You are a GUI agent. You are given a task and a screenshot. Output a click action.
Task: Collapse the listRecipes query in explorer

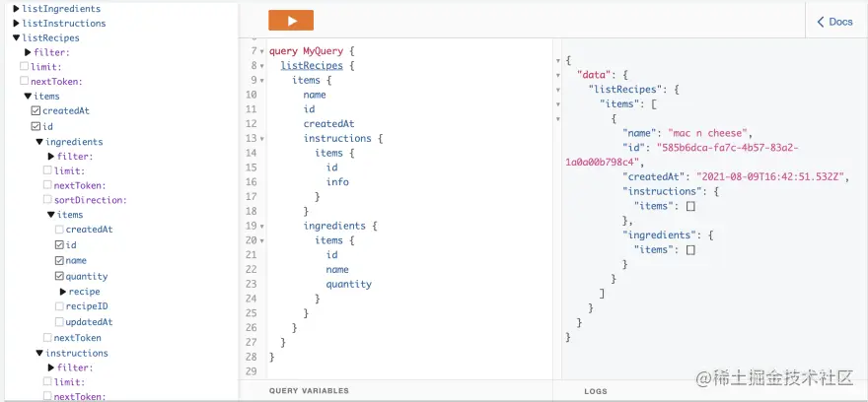tap(16, 38)
